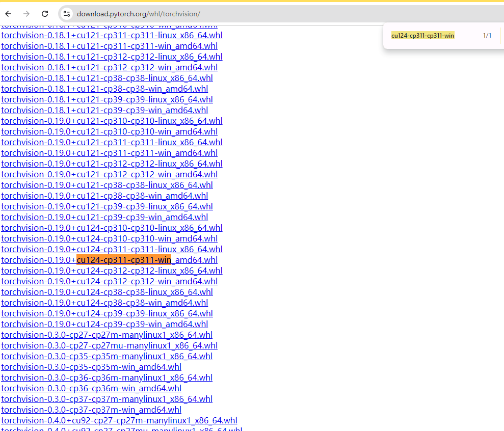
Task: Download torchvision-0.4.0+cu92-cp27-cp27m-manylinux1_x86_64.whl
Action: coord(119,420)
